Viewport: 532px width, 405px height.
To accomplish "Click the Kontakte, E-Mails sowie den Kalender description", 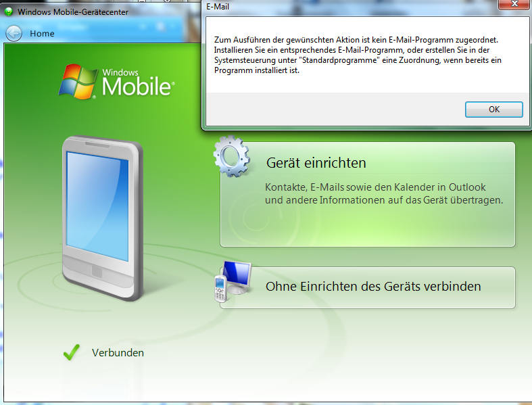I will pyautogui.click(x=384, y=193).
